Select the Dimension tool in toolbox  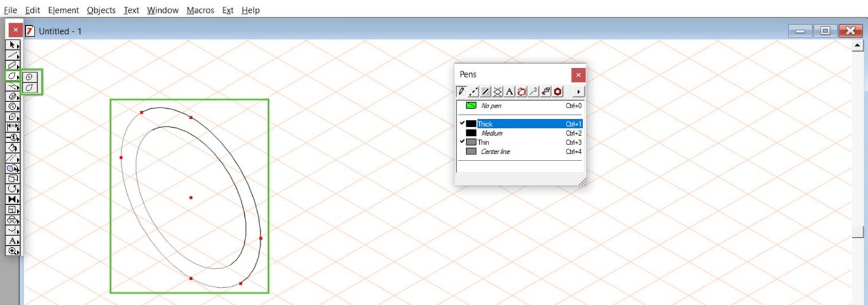click(13, 127)
